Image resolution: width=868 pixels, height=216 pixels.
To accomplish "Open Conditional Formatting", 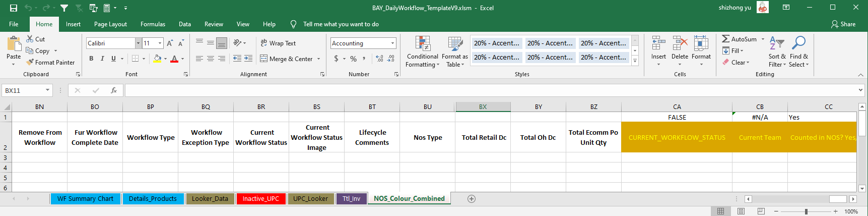I will [x=423, y=51].
